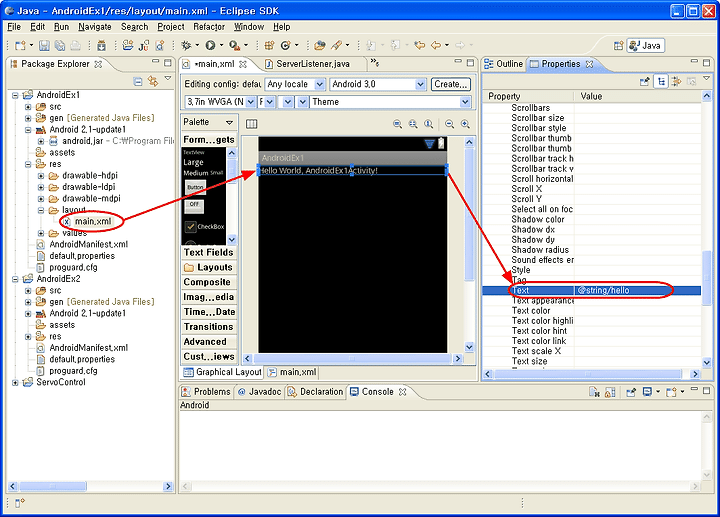Expand the ServoControl project node

click(x=15, y=382)
